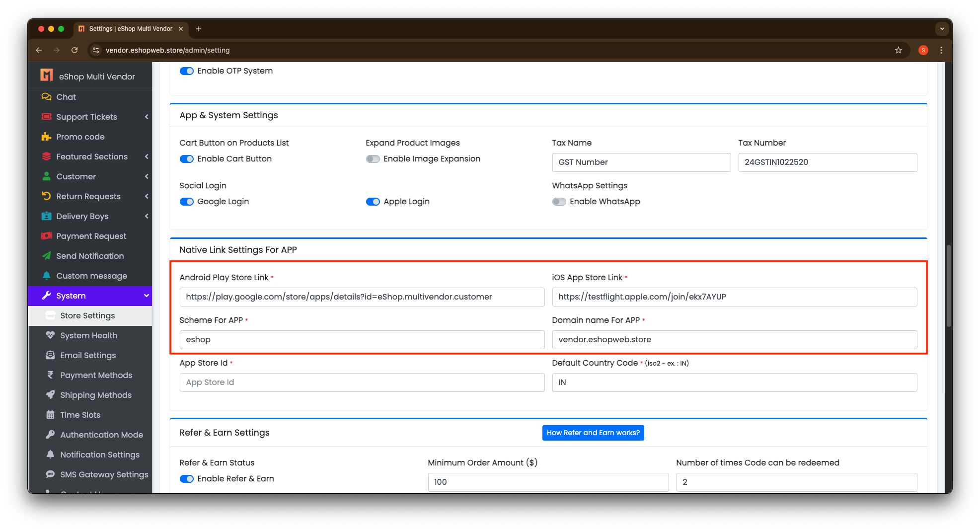This screenshot has width=980, height=530.
Task: Click the Promo code puzzle icon
Action: click(x=46, y=137)
